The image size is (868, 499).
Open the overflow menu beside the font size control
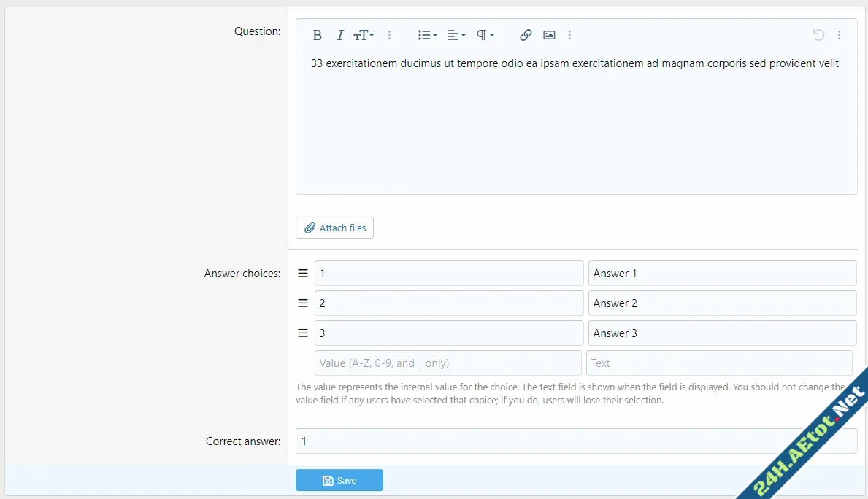[x=389, y=34]
